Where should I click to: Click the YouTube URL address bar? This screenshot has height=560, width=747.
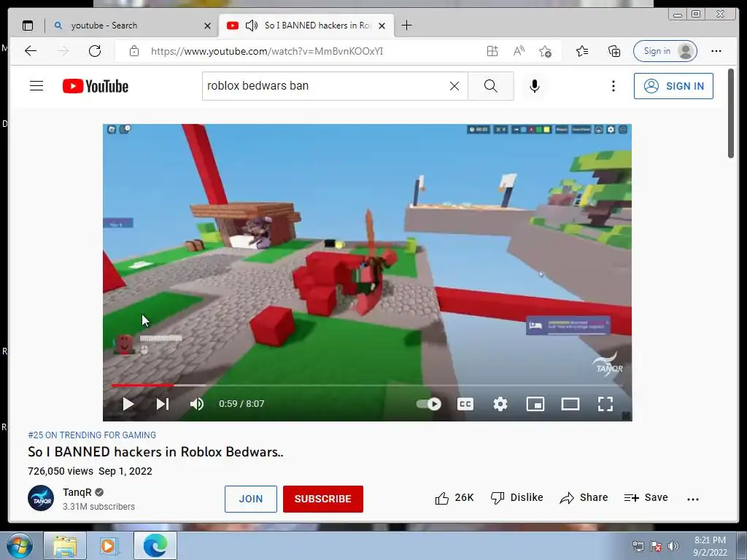(x=267, y=52)
